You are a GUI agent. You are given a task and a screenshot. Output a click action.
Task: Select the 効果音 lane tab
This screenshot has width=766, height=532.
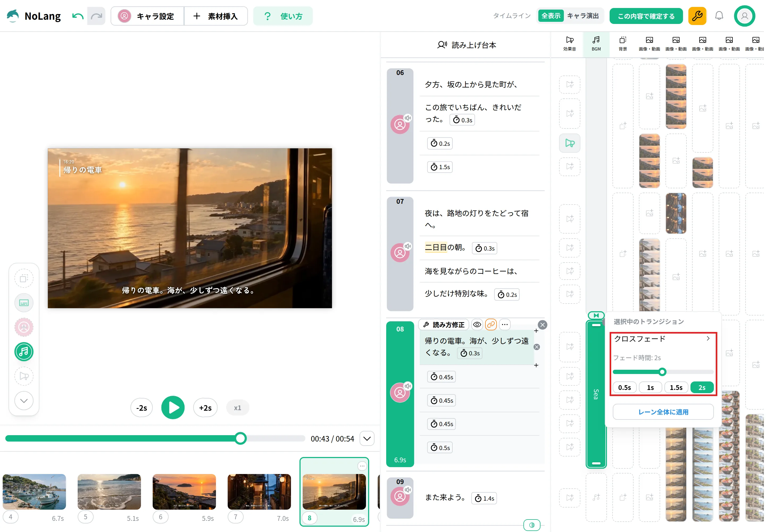[x=569, y=44]
